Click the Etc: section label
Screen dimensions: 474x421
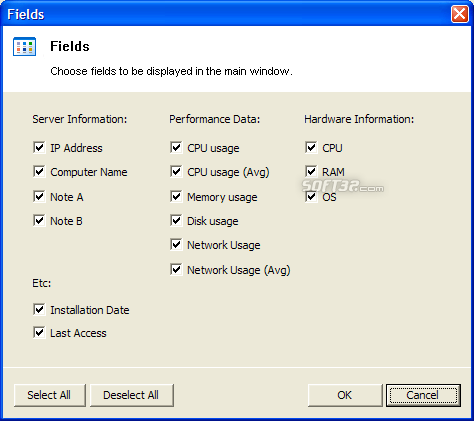click(x=42, y=283)
